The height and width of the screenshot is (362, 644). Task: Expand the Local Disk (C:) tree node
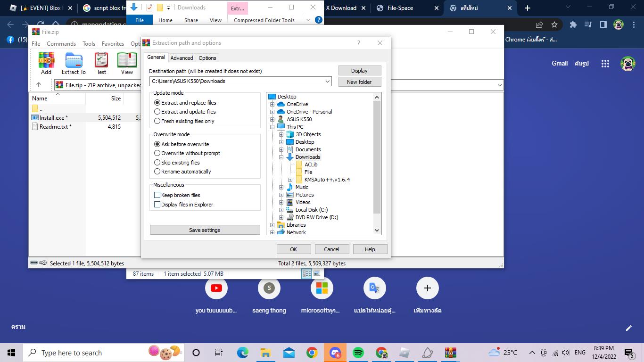pyautogui.click(x=281, y=210)
